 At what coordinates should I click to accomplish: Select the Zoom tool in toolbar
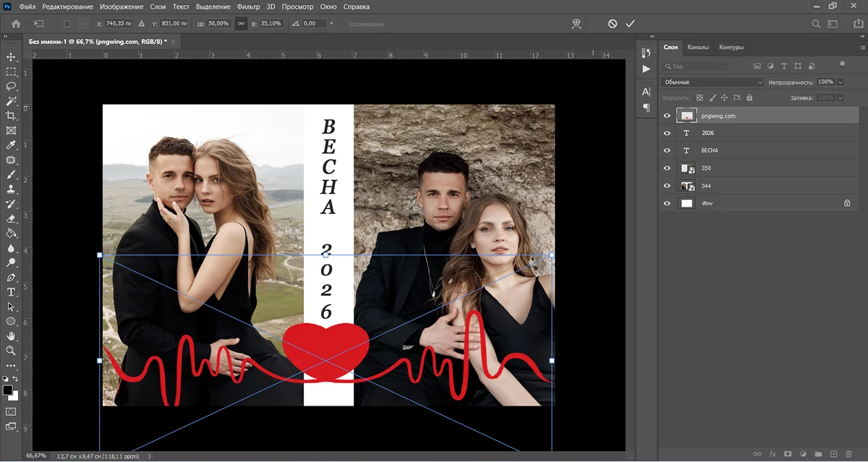click(x=11, y=351)
